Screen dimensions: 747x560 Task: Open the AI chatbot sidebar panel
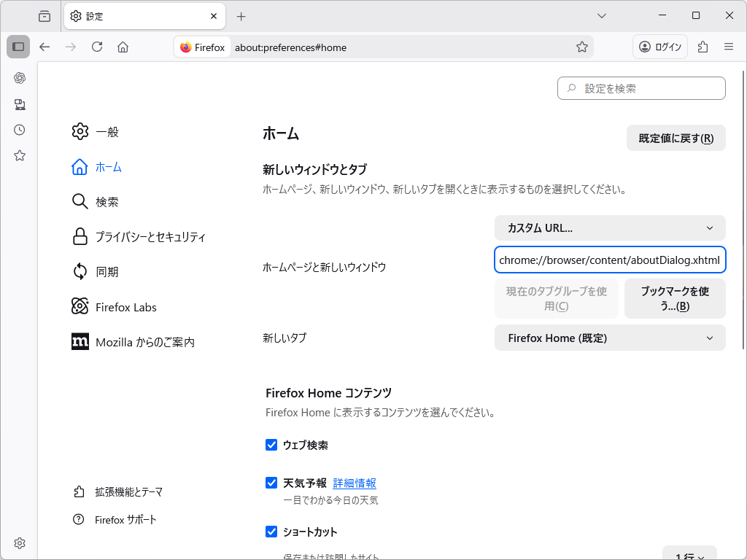tap(19, 77)
